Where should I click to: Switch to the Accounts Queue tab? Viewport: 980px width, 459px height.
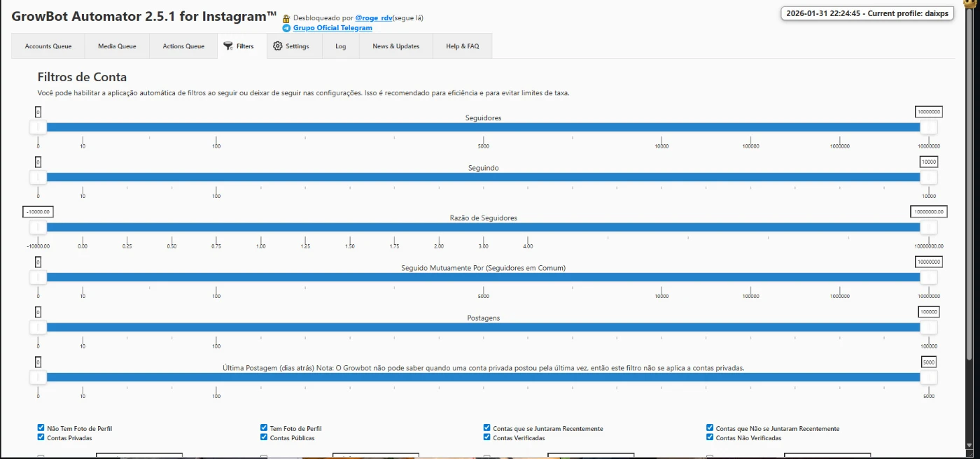[x=48, y=46]
